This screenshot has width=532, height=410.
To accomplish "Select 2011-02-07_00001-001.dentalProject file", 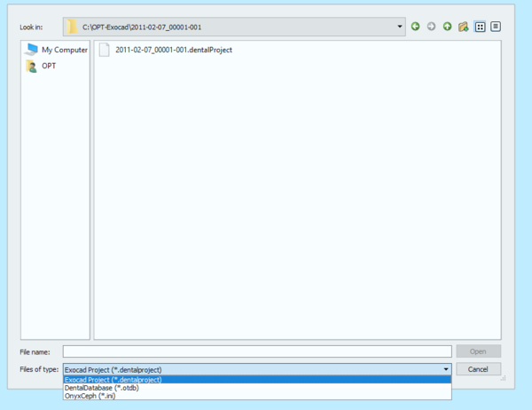I will click(x=166, y=50).
